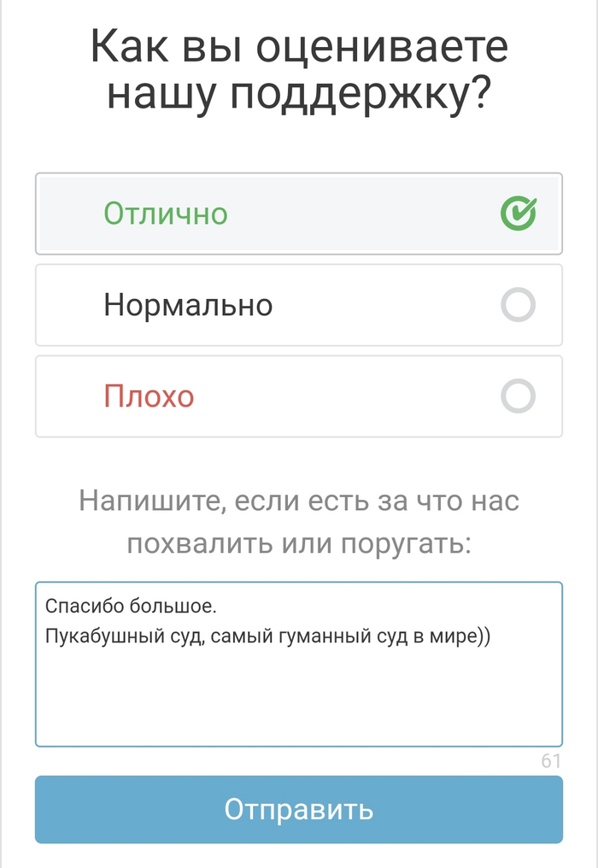Select the Плохо radio circle
This screenshot has height=868, width=598.
coord(518,396)
